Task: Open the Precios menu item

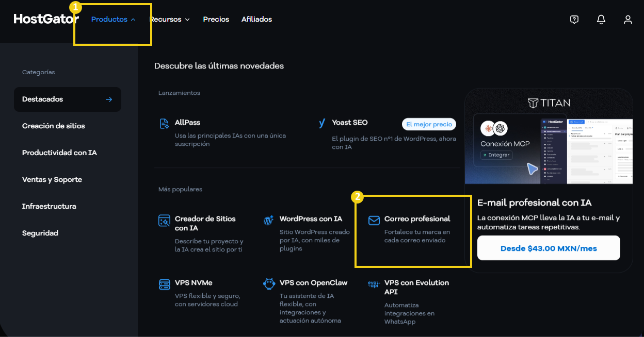Action: (216, 20)
